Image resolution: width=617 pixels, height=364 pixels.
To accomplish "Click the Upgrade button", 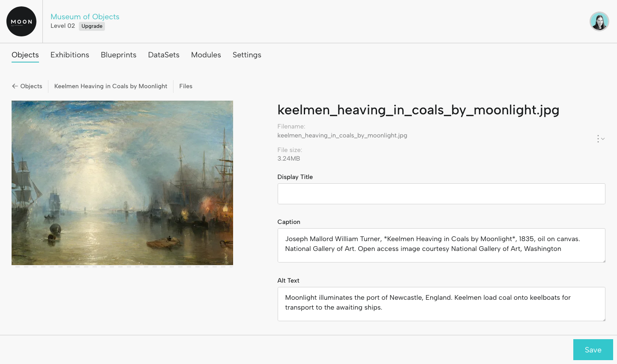I will coord(92,26).
